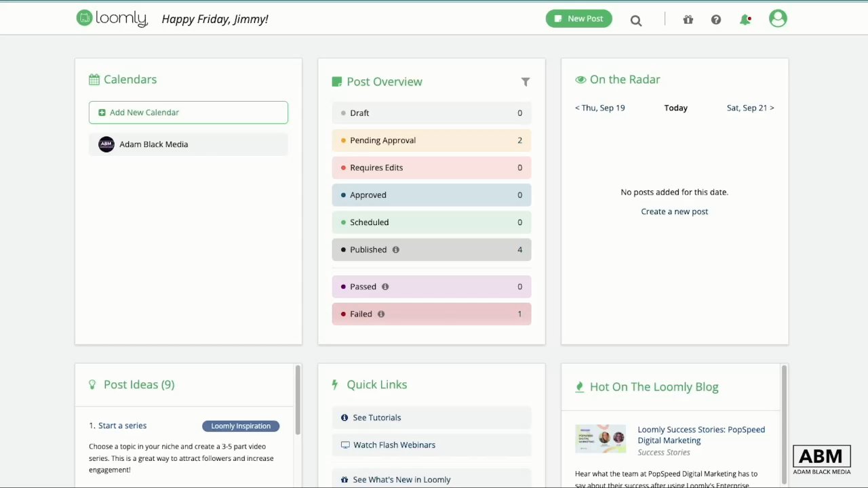Click the Loomly logo
This screenshot has width=868, height=488.
click(x=112, y=18)
